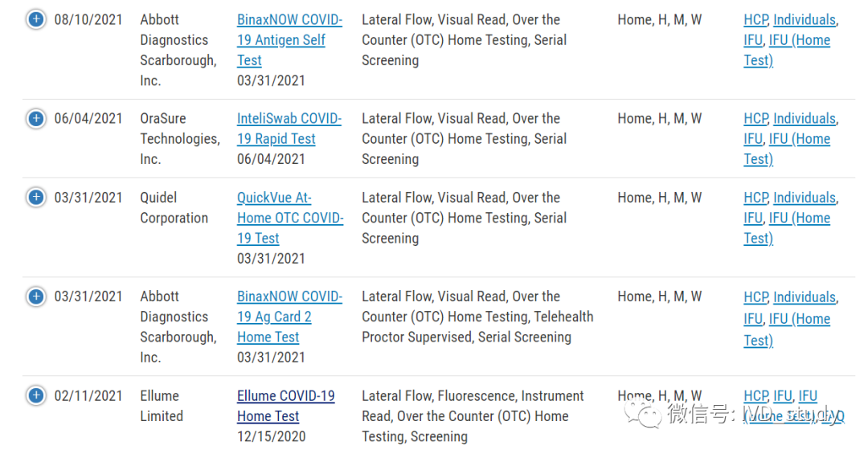The image size is (868, 454).
Task: Click Individuals link in QuickVue row
Action: pos(804,198)
